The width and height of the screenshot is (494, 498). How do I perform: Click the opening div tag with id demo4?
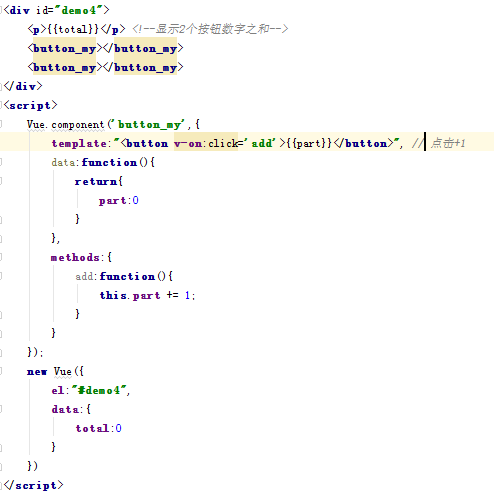click(56, 10)
